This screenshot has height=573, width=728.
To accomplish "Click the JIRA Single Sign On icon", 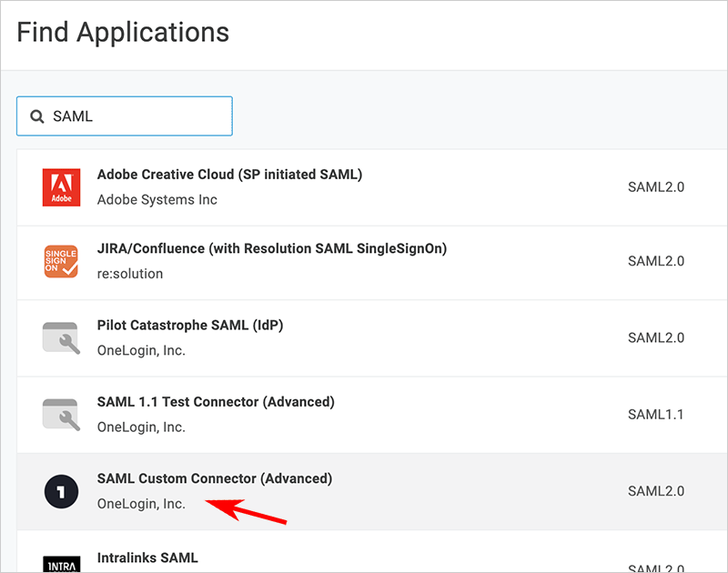I will point(61,262).
